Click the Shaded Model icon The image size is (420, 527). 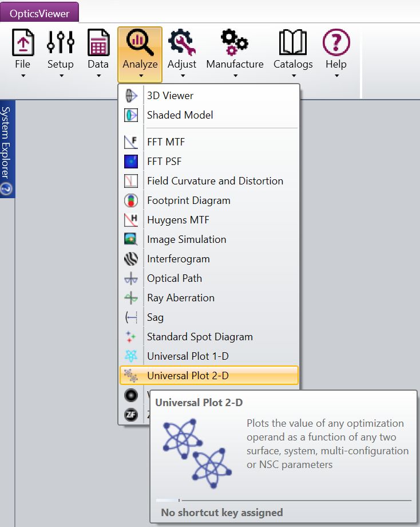pyautogui.click(x=131, y=115)
